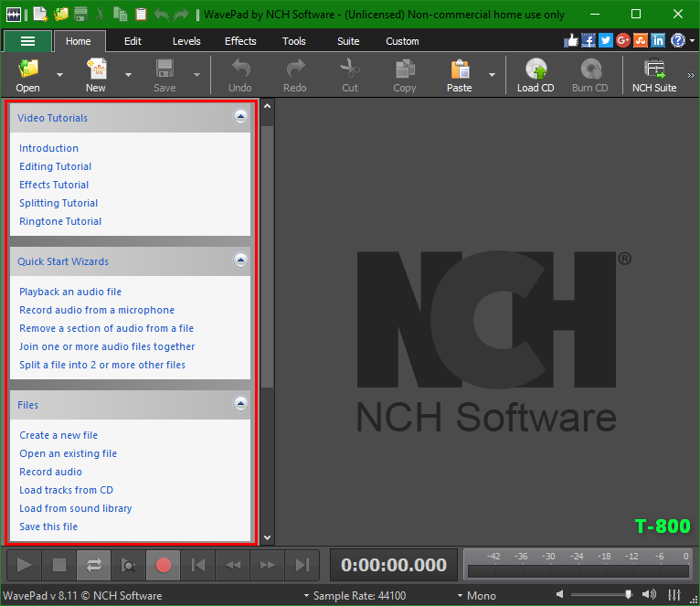700x606 pixels.
Task: Click the Rewind button
Action: [x=233, y=566]
